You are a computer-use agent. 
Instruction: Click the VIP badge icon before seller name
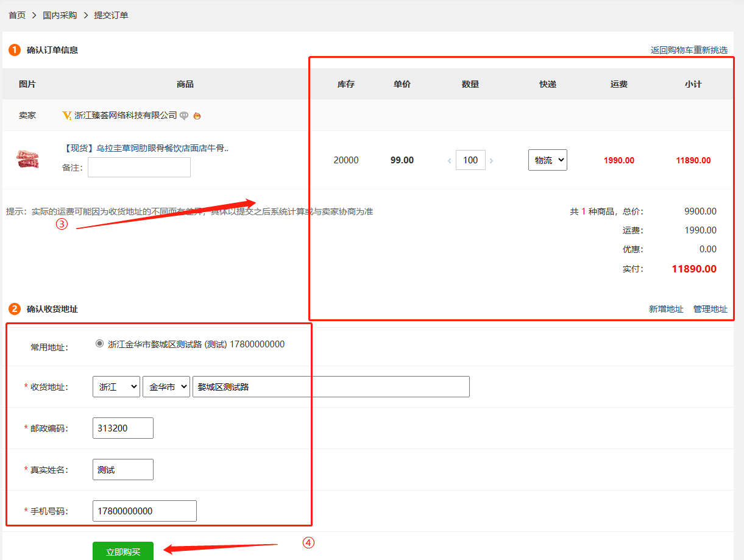(67, 115)
